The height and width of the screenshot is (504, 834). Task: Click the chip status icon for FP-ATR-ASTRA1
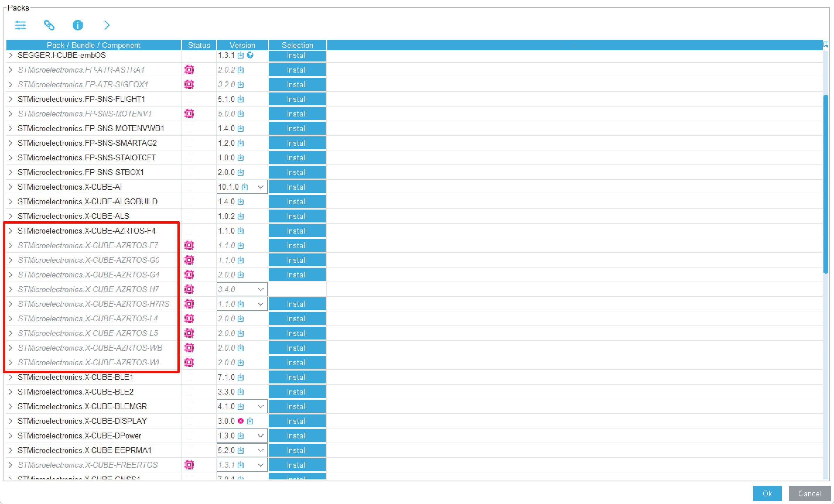[x=189, y=70]
